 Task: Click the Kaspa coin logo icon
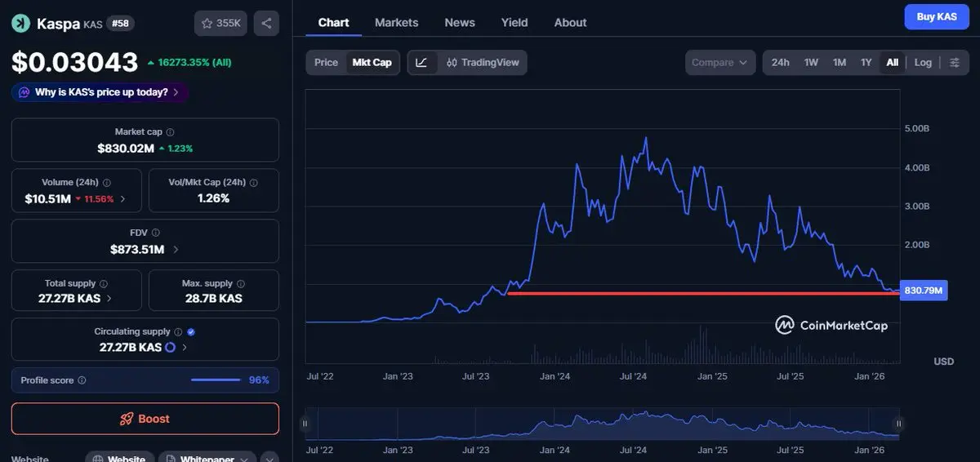tap(20, 23)
